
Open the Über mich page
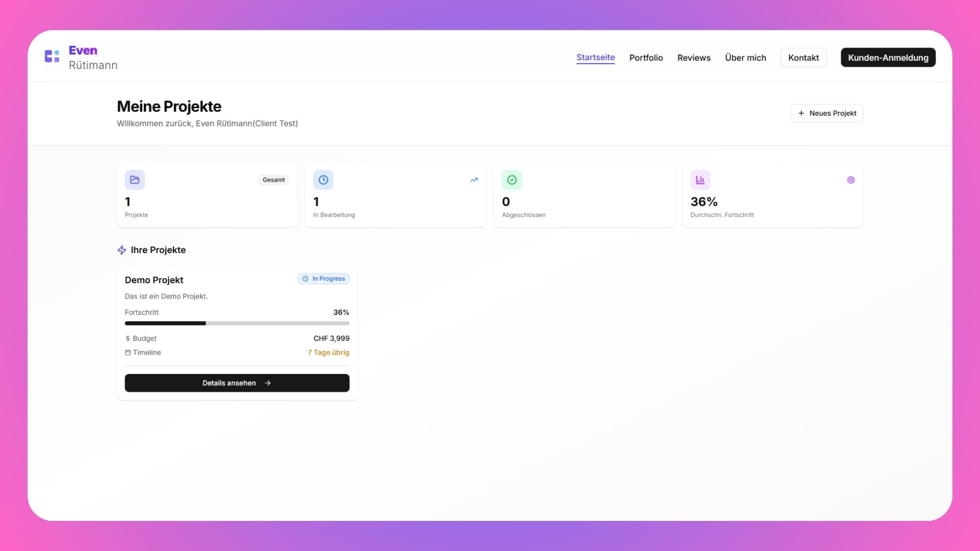tap(745, 58)
